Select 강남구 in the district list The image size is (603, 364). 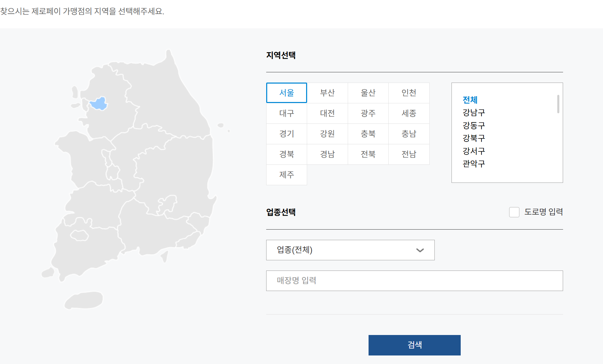pyautogui.click(x=474, y=113)
